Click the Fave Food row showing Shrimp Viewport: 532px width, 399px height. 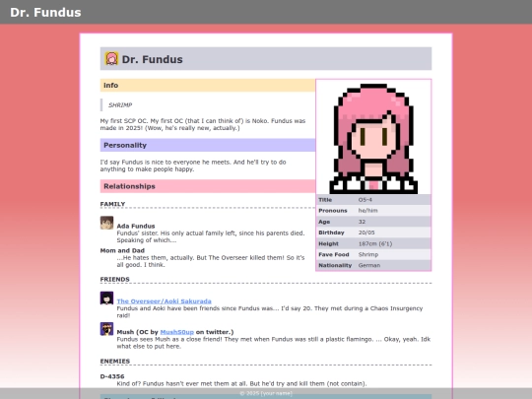click(x=373, y=254)
